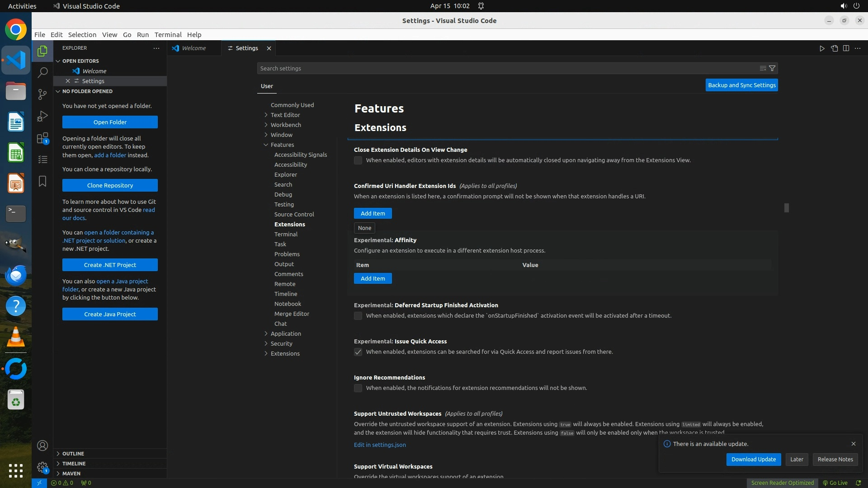Click the filter icon in settings search
The width and height of the screenshot is (868, 488).
[772, 68]
